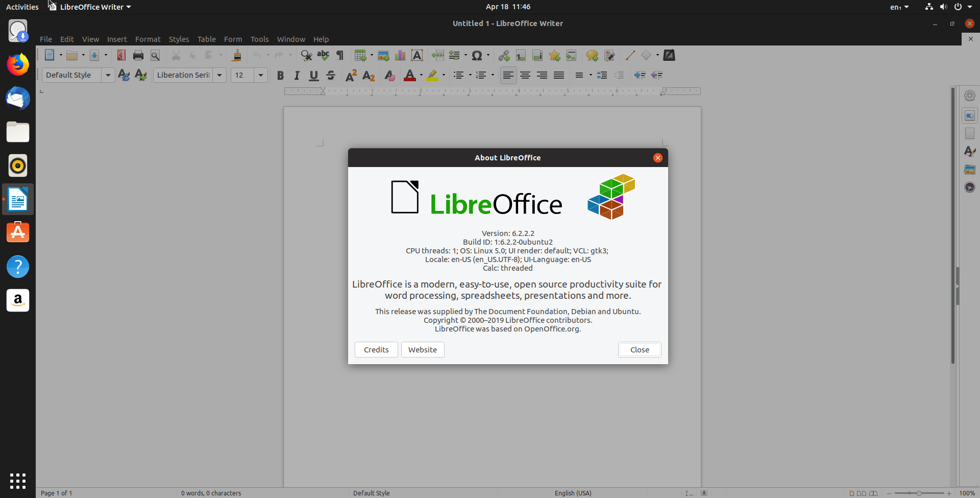The width and height of the screenshot is (980, 498).
Task: Open the Tools menu
Action: click(x=259, y=39)
